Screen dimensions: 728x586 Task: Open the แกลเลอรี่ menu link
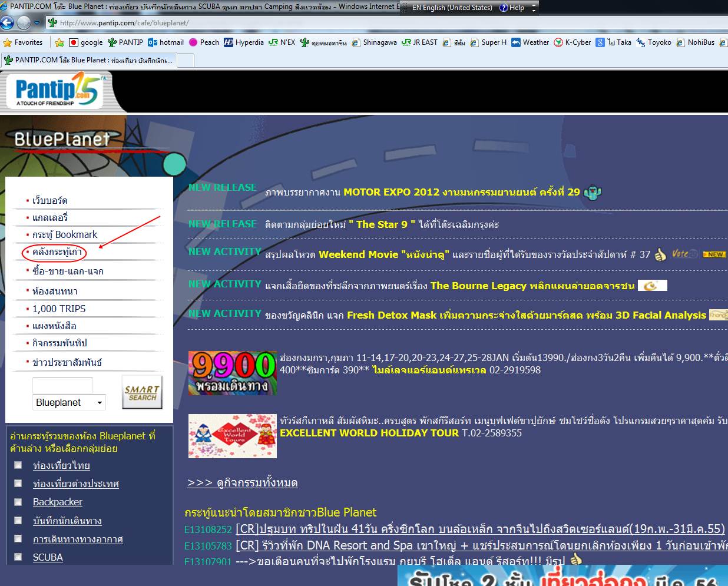(50, 217)
